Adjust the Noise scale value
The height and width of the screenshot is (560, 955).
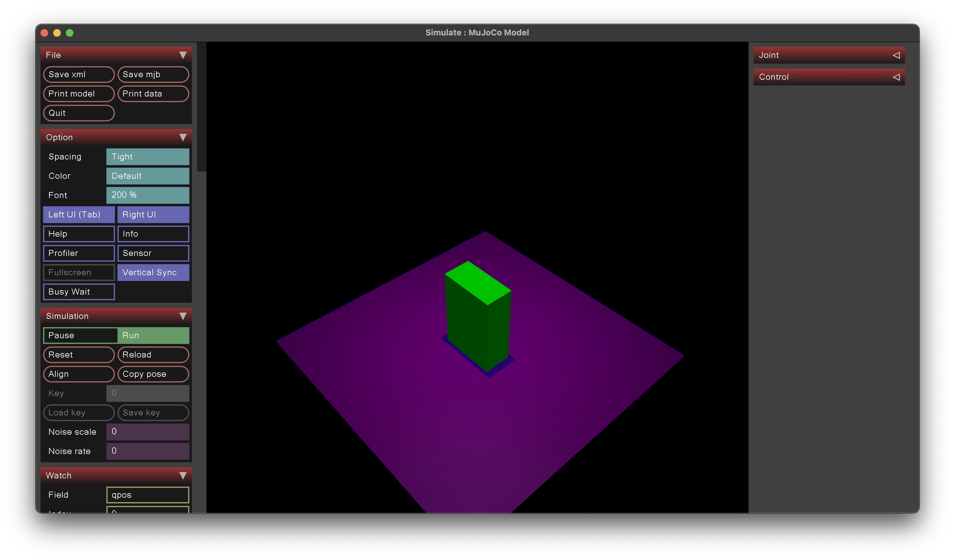[x=148, y=432]
